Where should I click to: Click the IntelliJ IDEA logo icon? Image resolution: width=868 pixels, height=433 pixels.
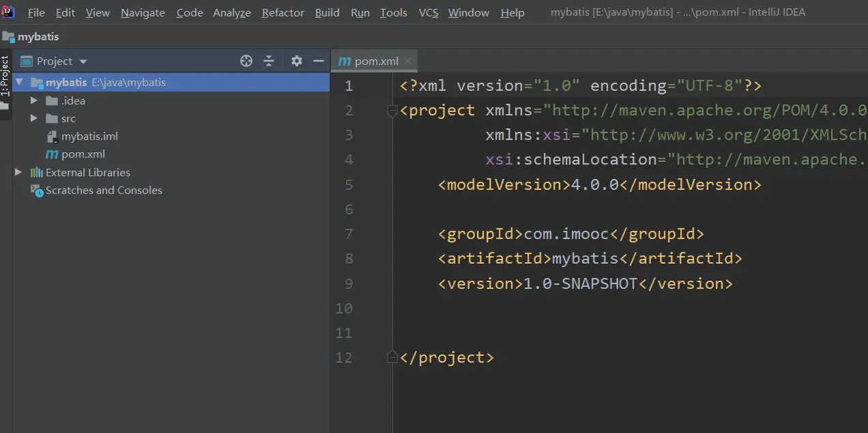tap(8, 12)
